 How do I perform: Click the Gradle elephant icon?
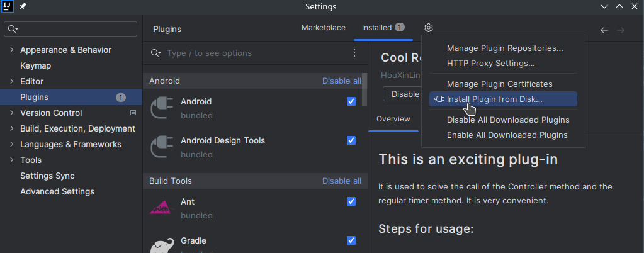[x=161, y=245]
